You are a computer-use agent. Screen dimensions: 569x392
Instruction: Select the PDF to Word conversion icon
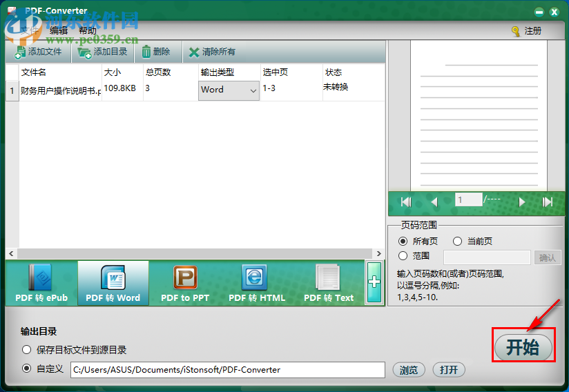click(113, 283)
